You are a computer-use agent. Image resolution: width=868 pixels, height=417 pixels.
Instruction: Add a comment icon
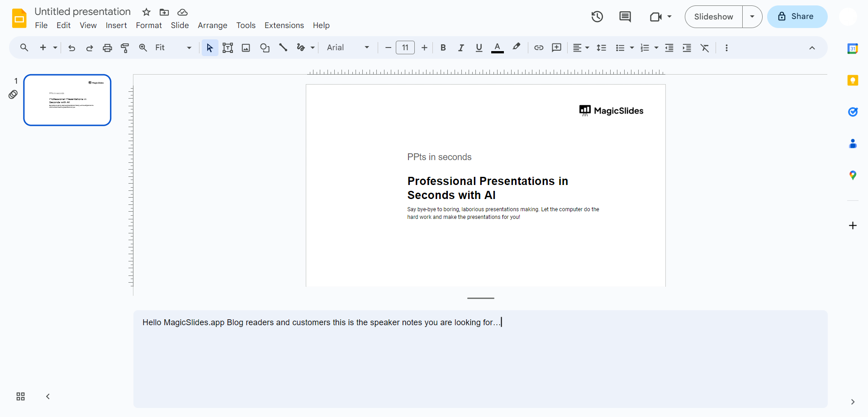point(557,47)
